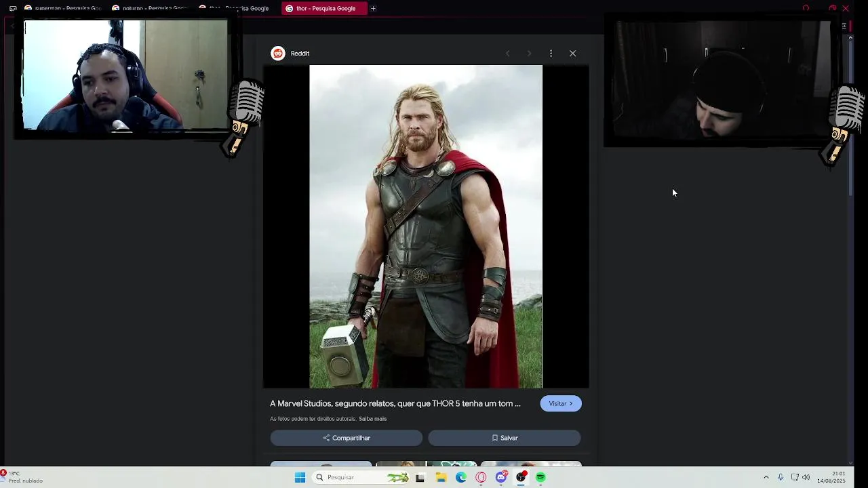Go to the previous image with left chevron
The width and height of the screenshot is (868, 488).
[x=507, y=54]
